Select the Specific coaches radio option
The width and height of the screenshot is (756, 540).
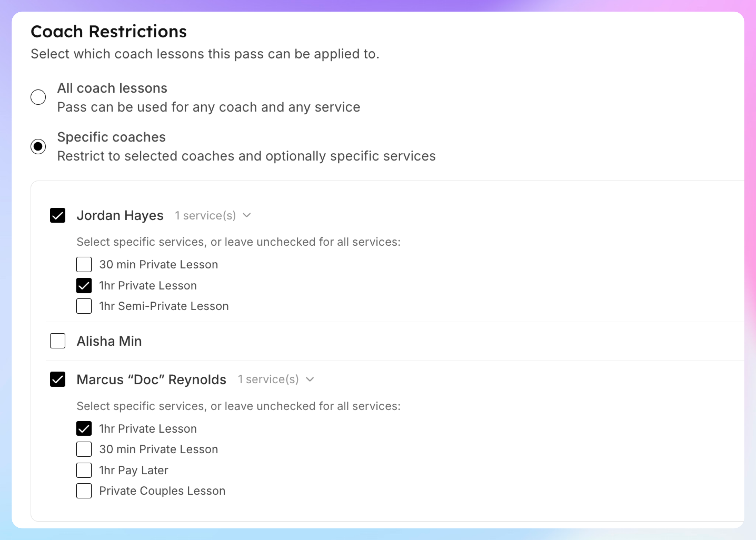pos(38,147)
